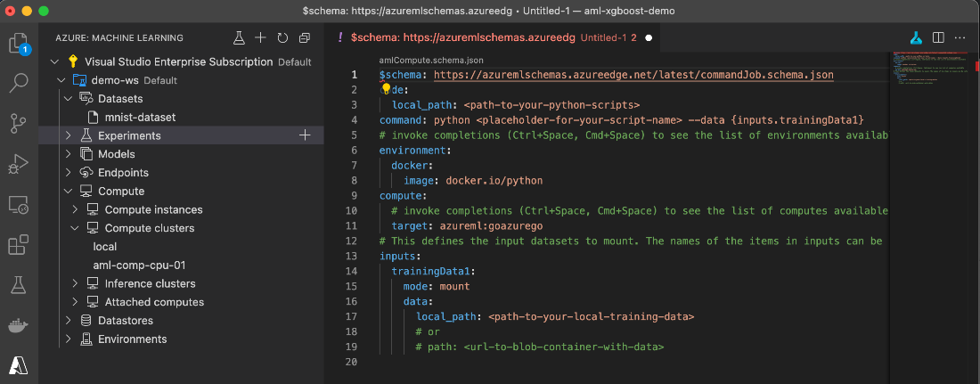Refresh the Azure Machine Learning tree
The image size is (980, 384).
click(x=282, y=38)
